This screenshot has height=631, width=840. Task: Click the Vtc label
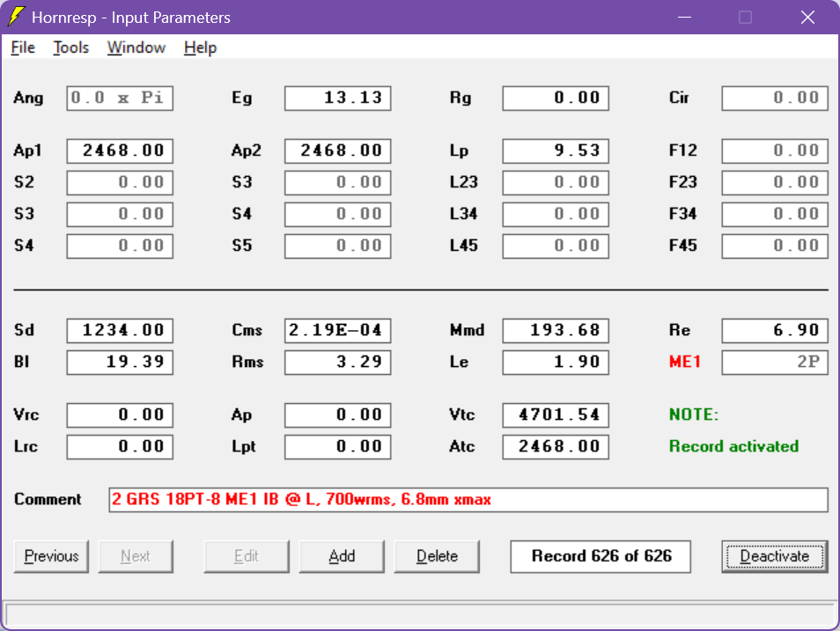(461, 415)
